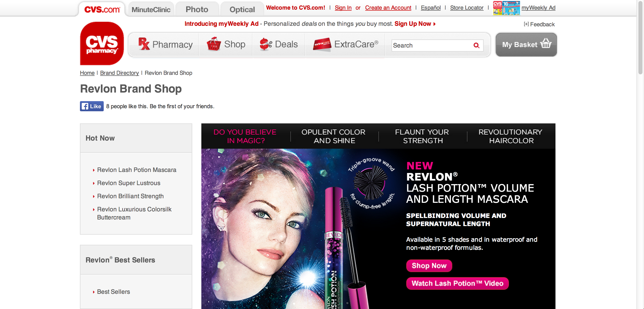Open the Best Sellers link
Image resolution: width=644 pixels, height=309 pixels.
(114, 292)
